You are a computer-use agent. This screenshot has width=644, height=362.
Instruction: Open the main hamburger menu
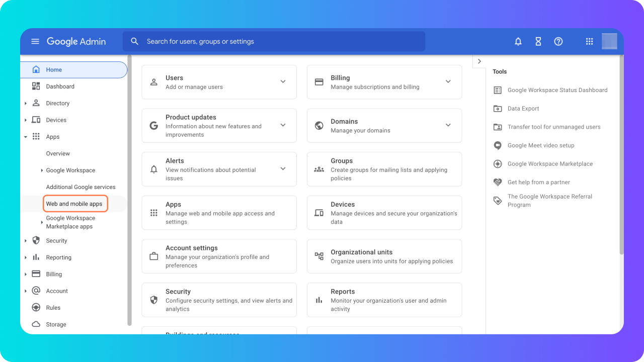tap(35, 42)
